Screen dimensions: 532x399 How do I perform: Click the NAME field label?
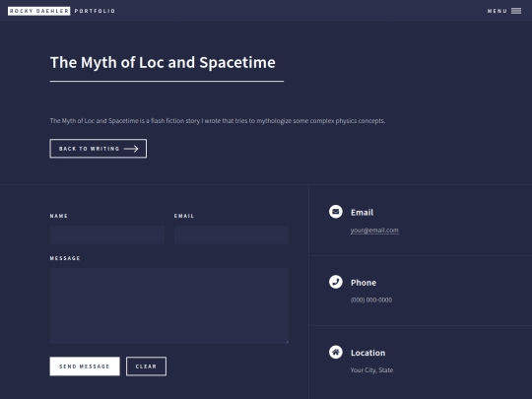click(59, 216)
